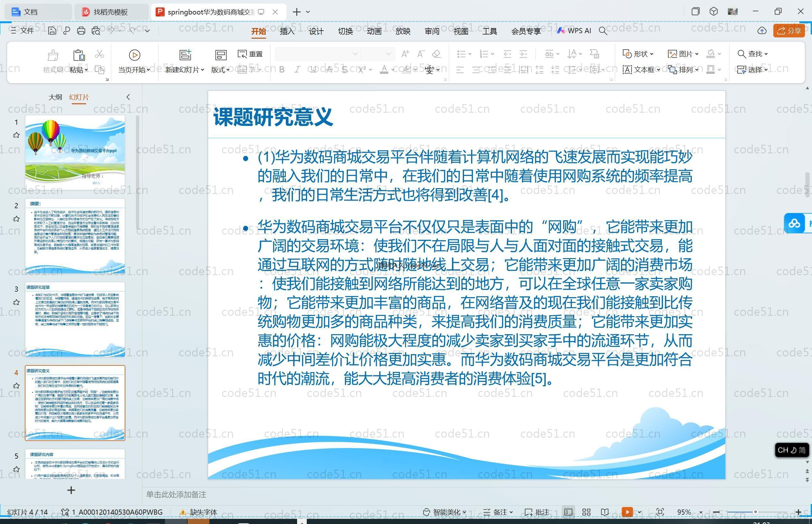Screen dimensions: 812x524
Task: Click the Find button
Action: (x=752, y=54)
